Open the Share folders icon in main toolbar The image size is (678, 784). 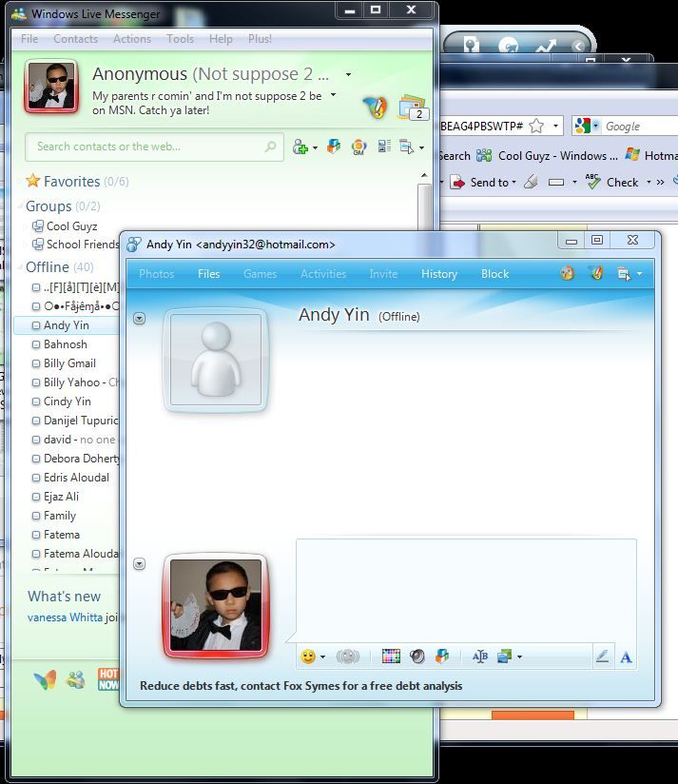(x=334, y=147)
